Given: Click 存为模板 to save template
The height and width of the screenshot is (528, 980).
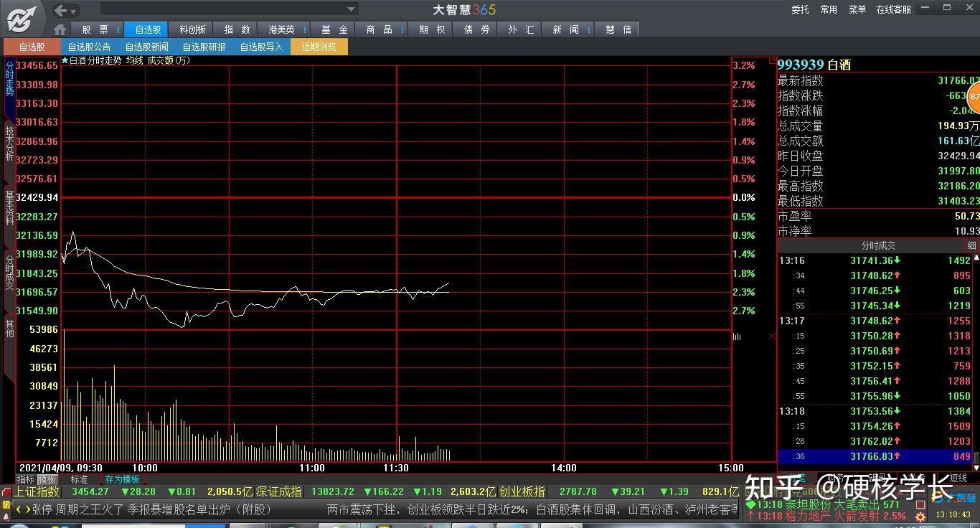Looking at the screenshot, I should (122, 479).
